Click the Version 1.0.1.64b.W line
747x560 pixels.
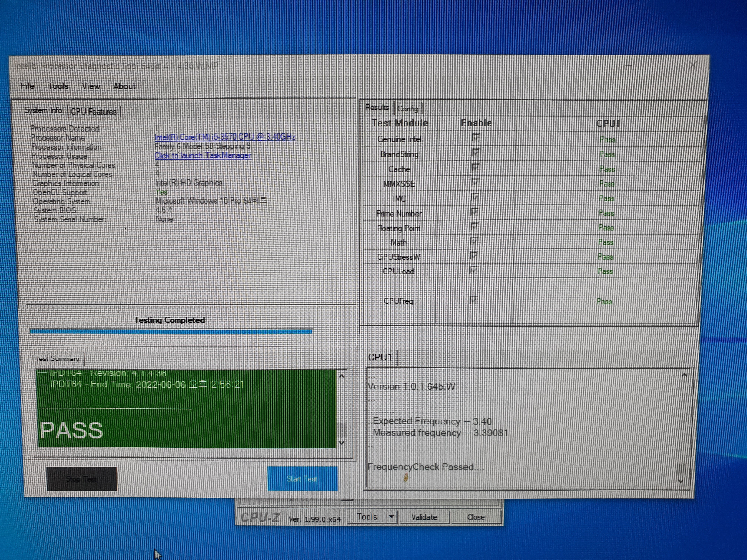411,386
